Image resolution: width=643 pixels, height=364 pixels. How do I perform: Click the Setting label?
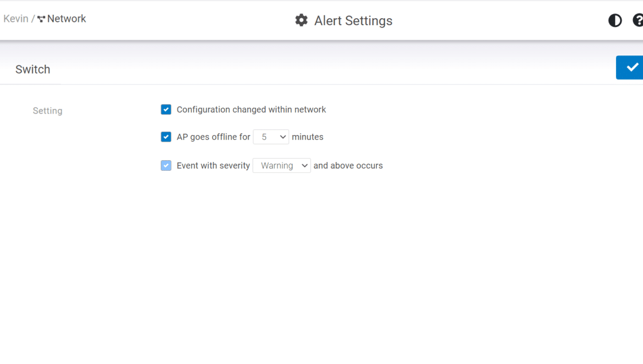click(48, 110)
